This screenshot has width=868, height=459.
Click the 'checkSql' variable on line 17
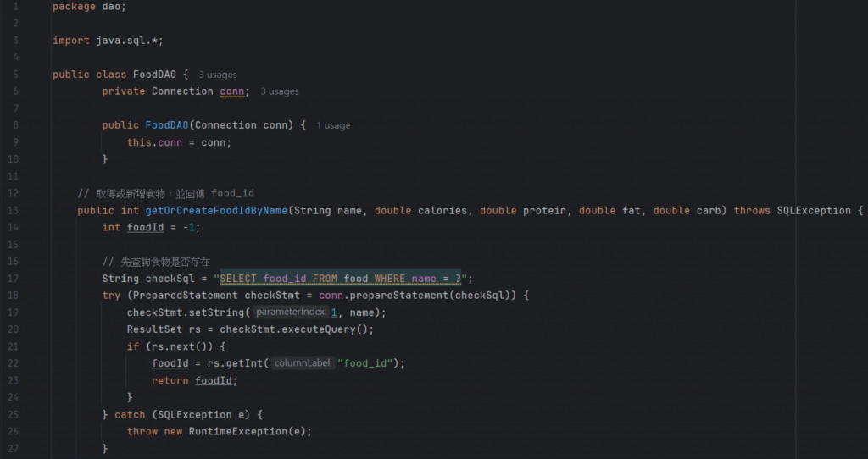pyautogui.click(x=170, y=279)
